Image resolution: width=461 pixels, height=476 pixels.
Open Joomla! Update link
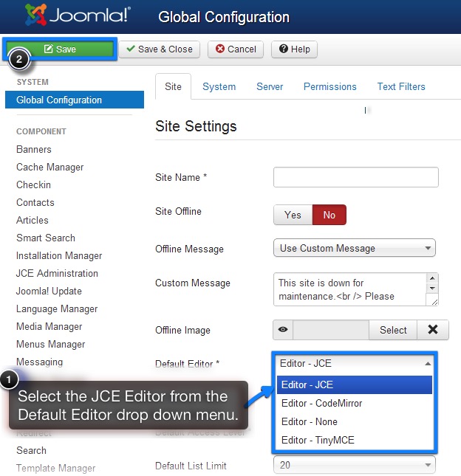49,291
